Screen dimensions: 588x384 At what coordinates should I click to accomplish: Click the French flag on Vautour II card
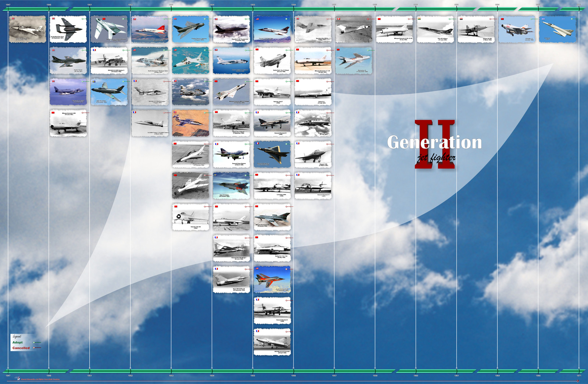(94, 50)
